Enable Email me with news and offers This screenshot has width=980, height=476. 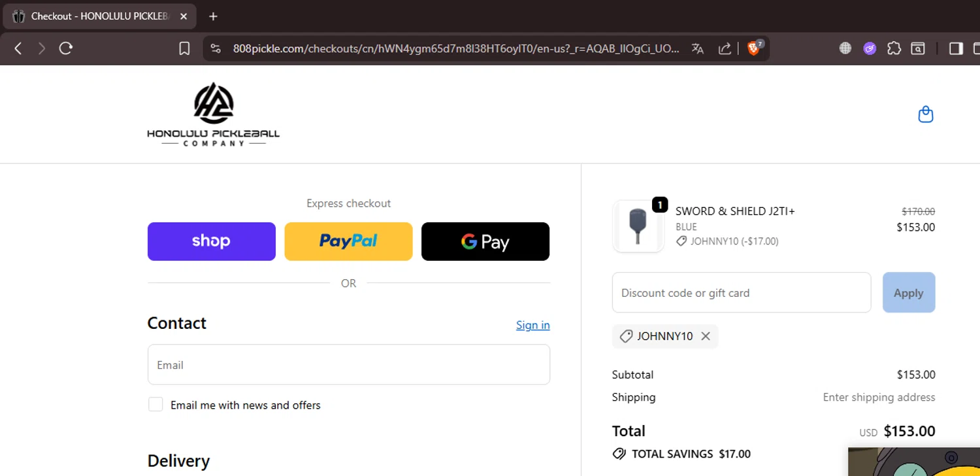click(x=155, y=405)
